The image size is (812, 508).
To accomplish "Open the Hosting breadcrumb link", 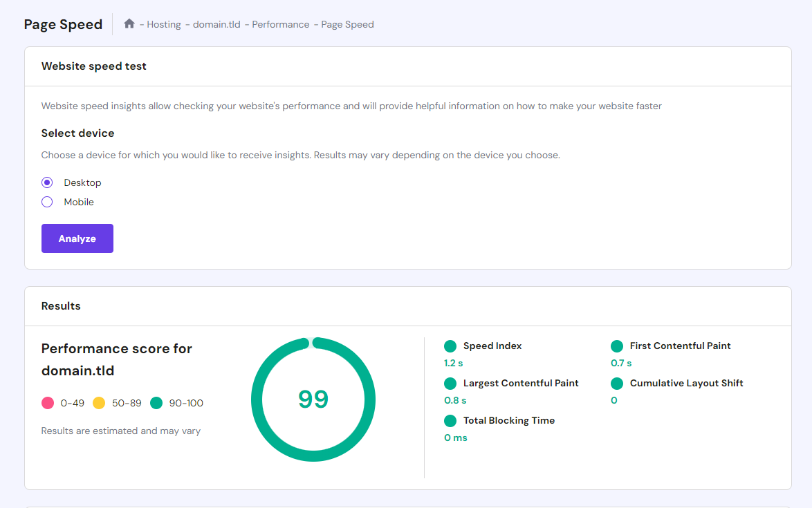I will coord(164,24).
